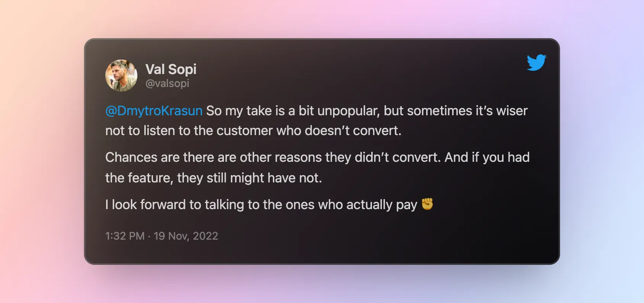The image size is (644, 303).
Task: Click the line starting "So my take"
Action: (x=366, y=111)
